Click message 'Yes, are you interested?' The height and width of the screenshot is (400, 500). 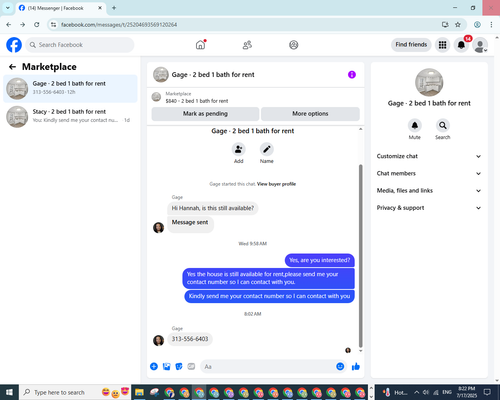click(319, 260)
